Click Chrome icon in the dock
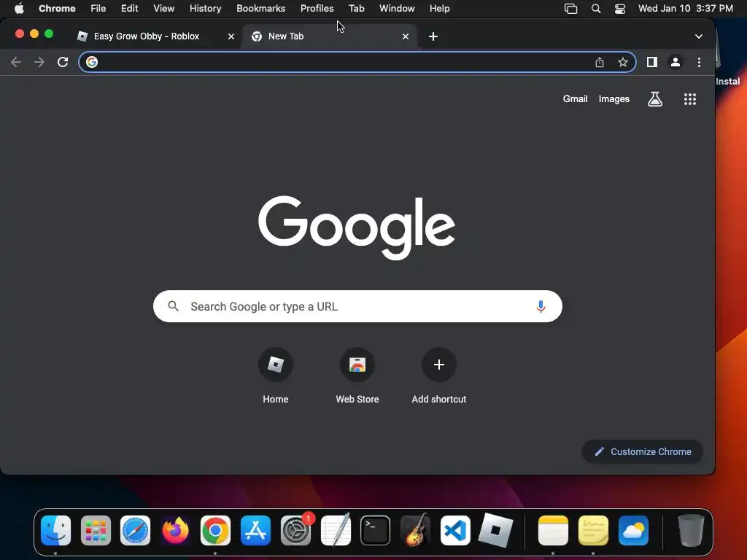Viewport: 747px width, 560px height. pos(215,530)
